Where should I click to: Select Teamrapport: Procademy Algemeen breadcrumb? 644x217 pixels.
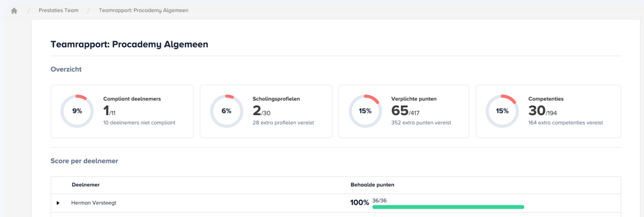point(143,10)
